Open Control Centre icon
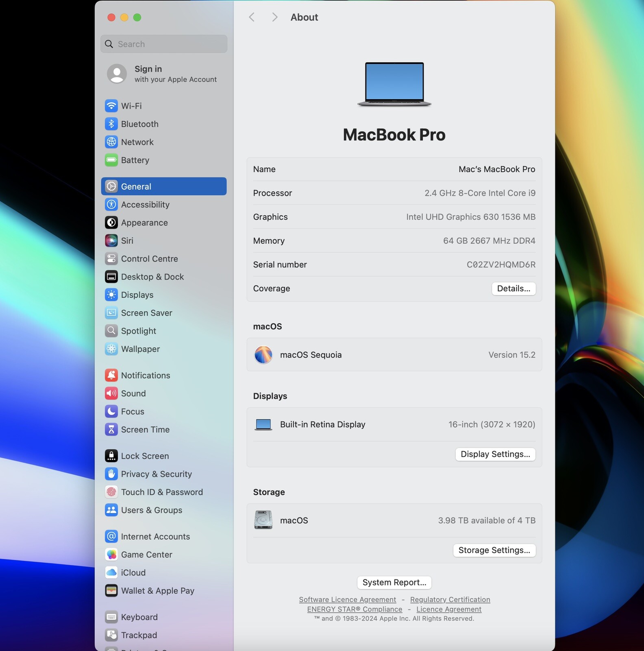Screen dimensions: 644x651 (x=111, y=258)
